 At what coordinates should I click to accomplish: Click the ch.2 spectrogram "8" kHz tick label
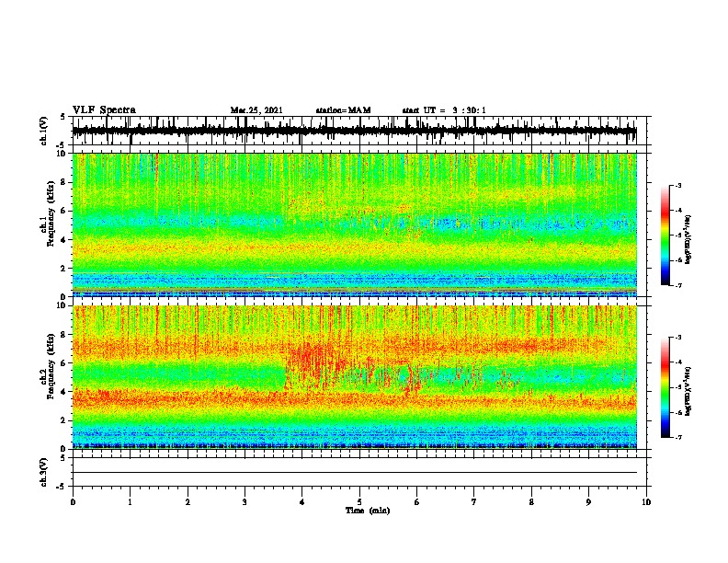coord(65,335)
